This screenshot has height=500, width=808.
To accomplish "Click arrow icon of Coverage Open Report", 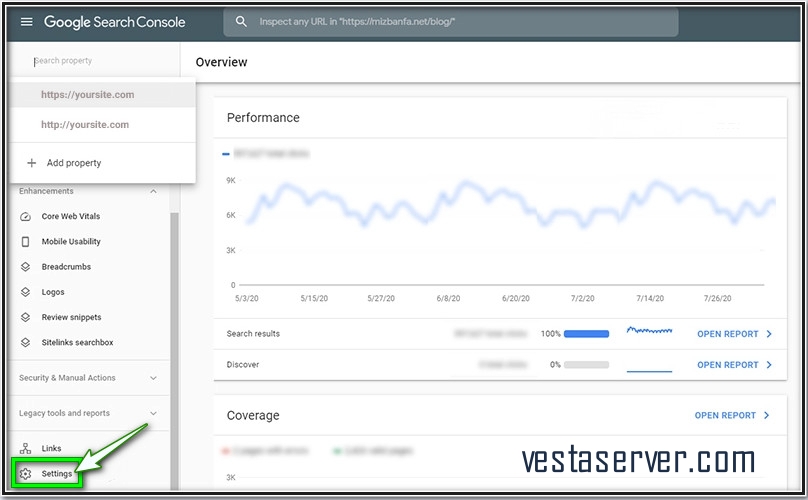I will (766, 415).
